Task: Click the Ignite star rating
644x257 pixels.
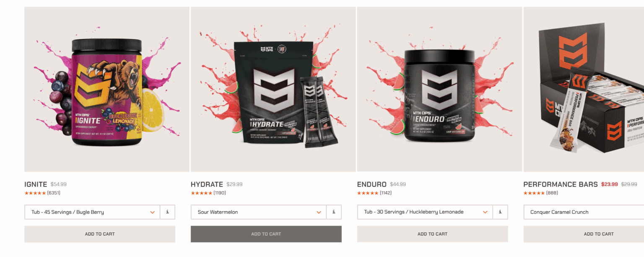Action: click(35, 193)
